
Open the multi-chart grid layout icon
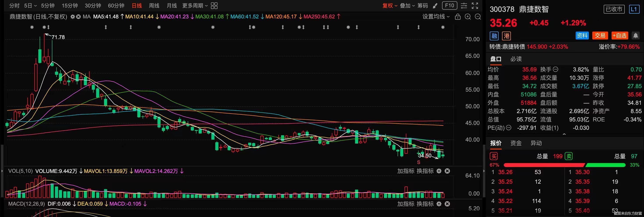[214, 5]
